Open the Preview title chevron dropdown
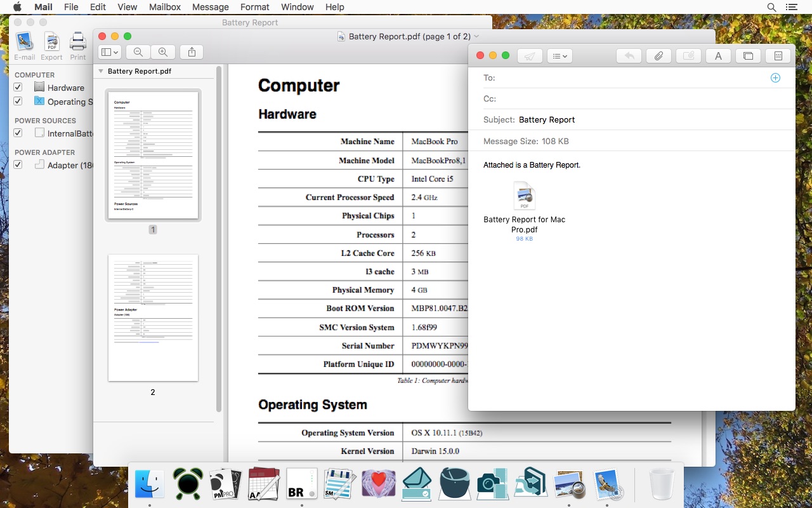The width and height of the screenshot is (812, 508). pyautogui.click(x=476, y=36)
